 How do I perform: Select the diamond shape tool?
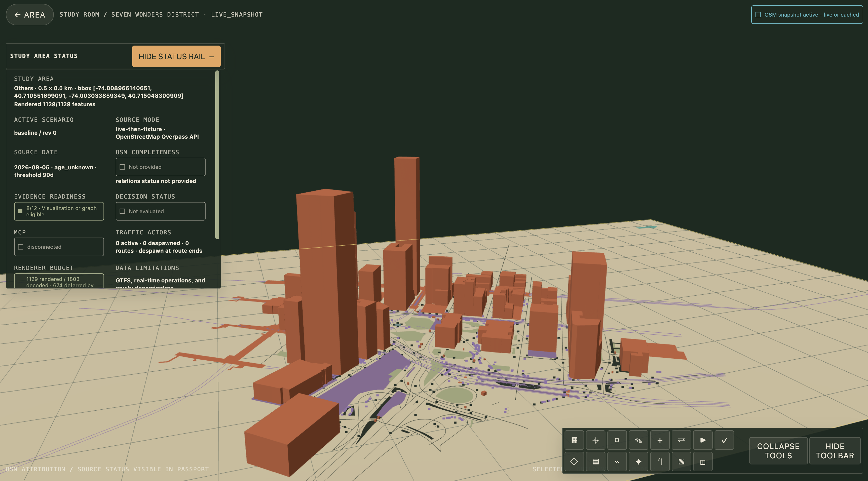click(574, 462)
